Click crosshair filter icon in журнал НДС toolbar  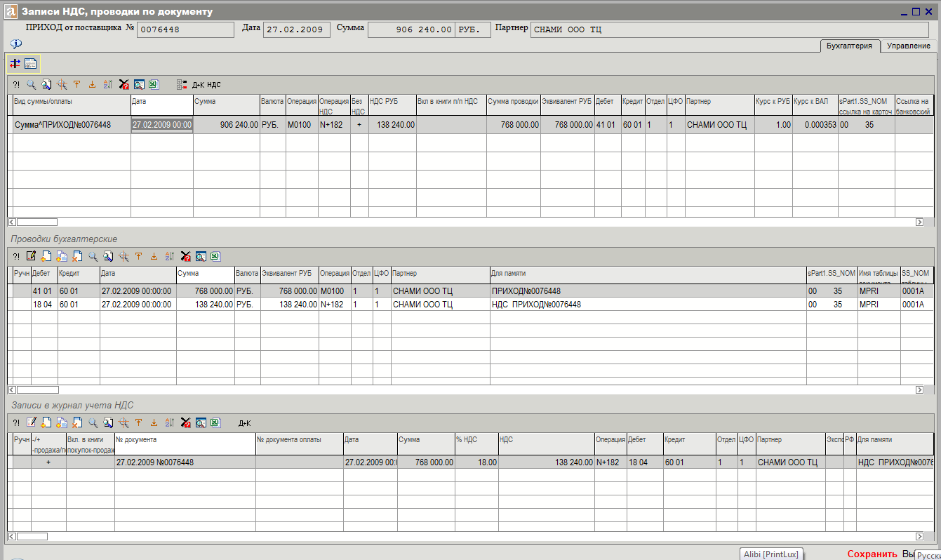[x=124, y=422]
